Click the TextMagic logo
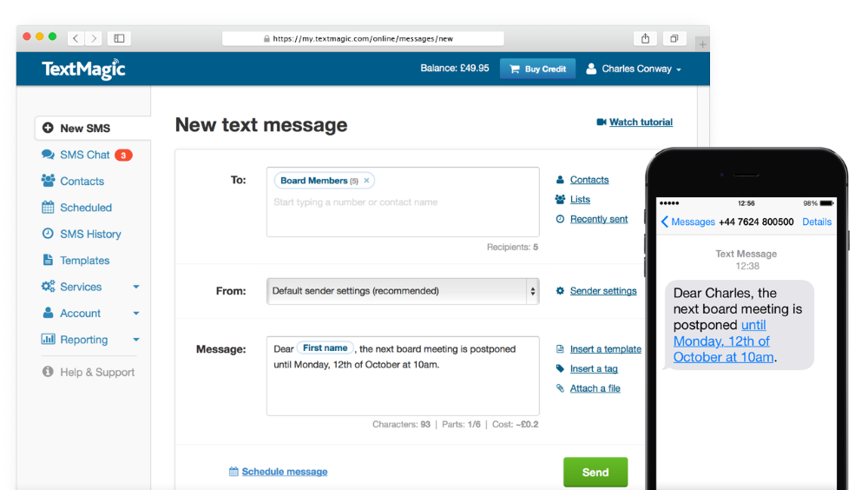Viewport: 868px width, 490px height. point(83,70)
